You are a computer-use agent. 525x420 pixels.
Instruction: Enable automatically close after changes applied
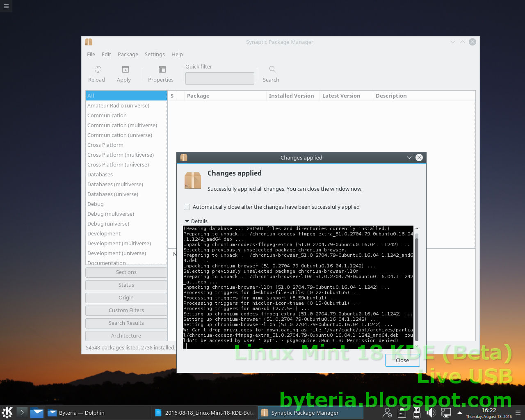(x=187, y=207)
